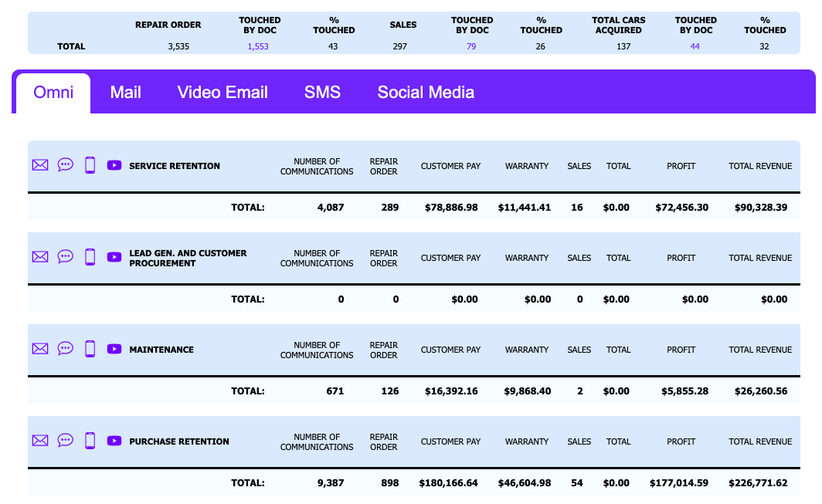Click the $5,855.28 profit value
The image size is (822, 504).
684,391
